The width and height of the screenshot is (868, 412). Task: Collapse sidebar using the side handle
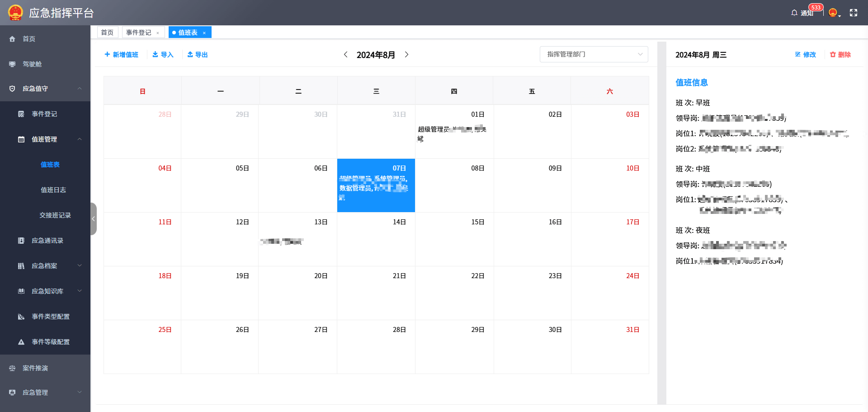tap(94, 219)
